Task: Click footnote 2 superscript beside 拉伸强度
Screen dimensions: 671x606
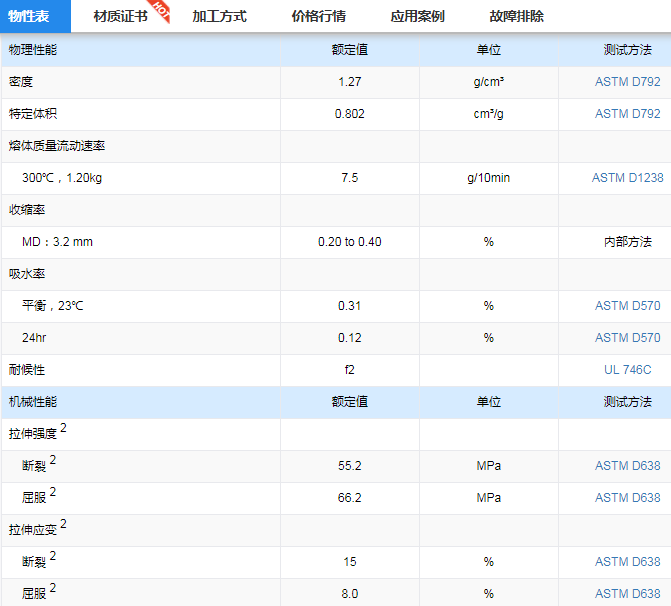Action: tap(63, 429)
